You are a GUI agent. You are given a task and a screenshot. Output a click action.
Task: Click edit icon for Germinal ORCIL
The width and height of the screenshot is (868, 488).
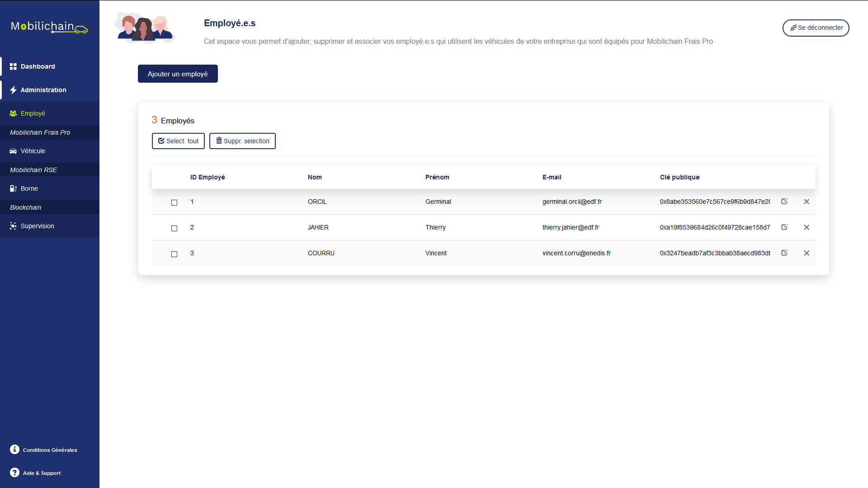[784, 202]
